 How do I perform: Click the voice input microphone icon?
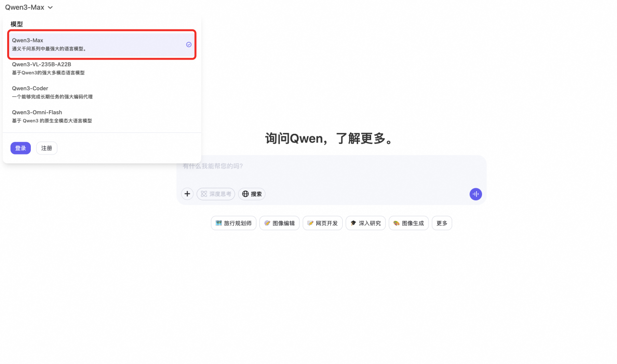[x=475, y=194]
